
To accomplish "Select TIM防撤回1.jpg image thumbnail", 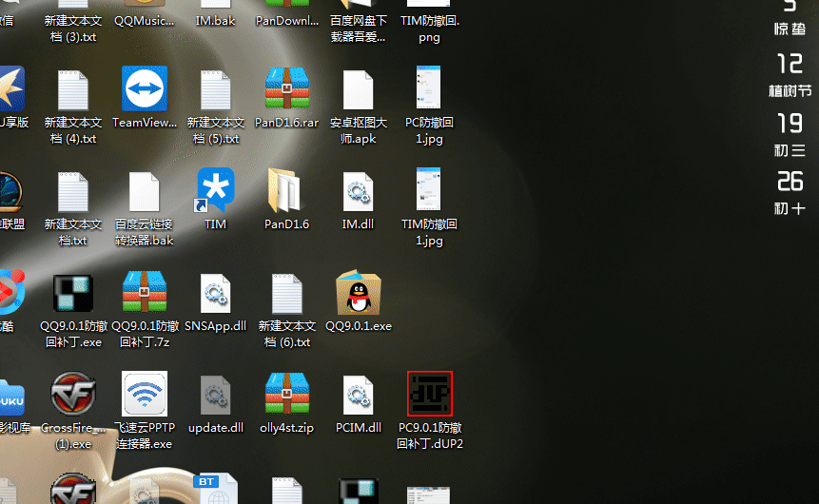I will pos(428,188).
